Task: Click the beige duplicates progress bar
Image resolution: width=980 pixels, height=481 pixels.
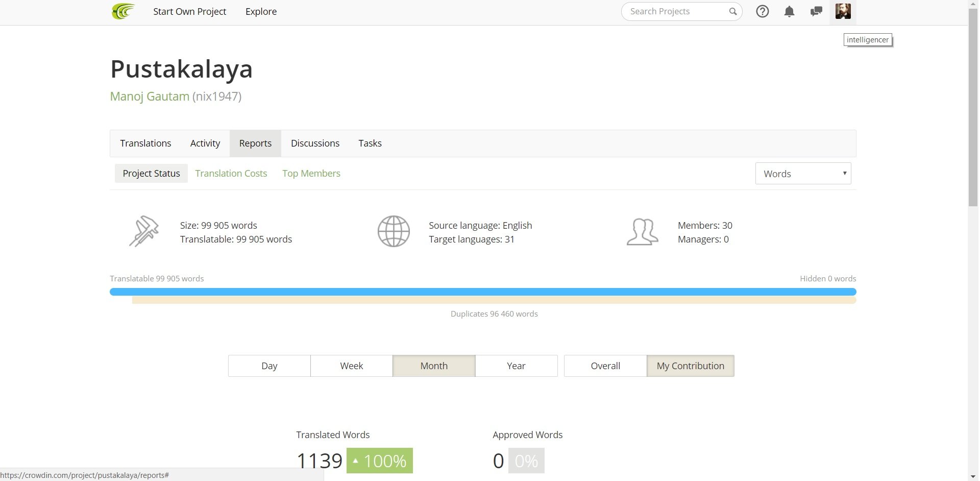Action: click(494, 300)
